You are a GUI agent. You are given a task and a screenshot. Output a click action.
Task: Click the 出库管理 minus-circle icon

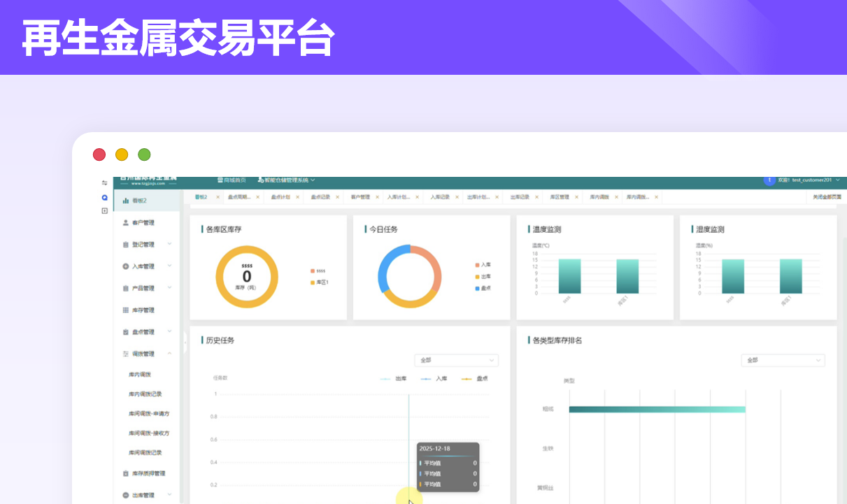pyautogui.click(x=126, y=495)
